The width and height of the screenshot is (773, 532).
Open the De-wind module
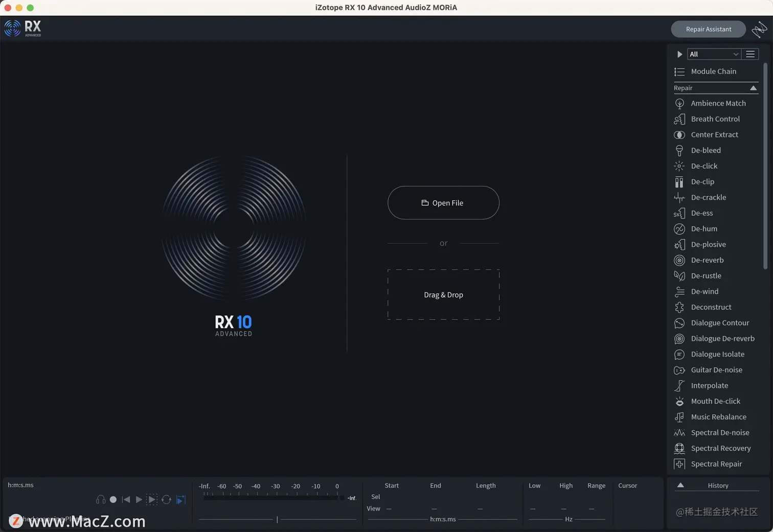pos(696,292)
